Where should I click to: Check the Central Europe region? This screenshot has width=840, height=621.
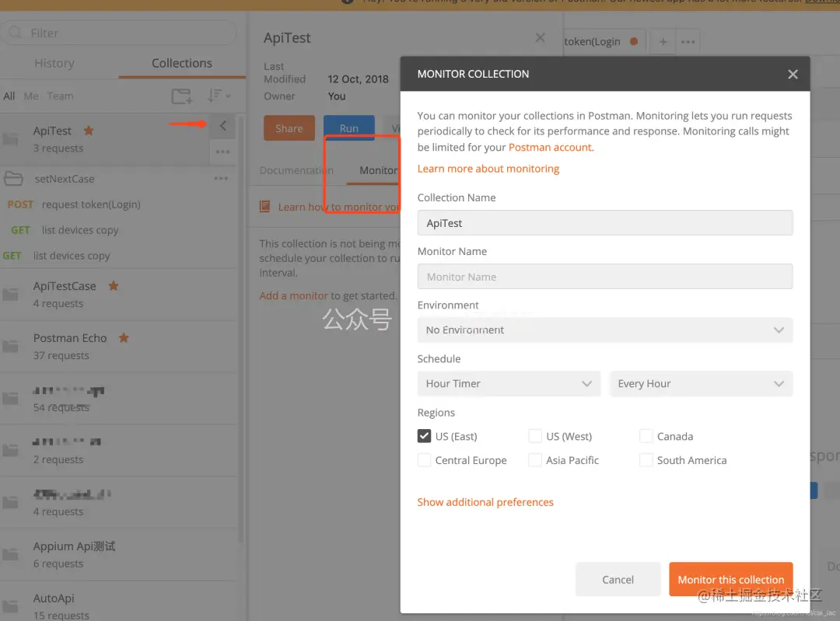click(424, 460)
